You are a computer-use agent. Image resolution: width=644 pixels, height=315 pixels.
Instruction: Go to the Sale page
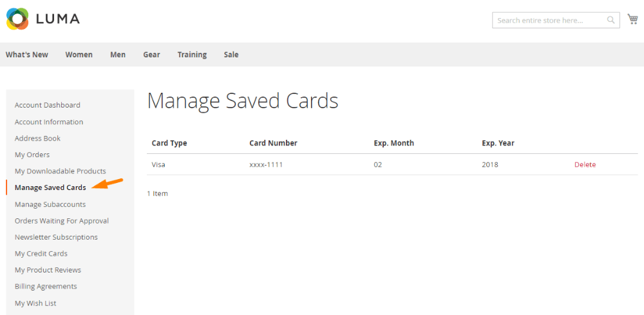(231, 55)
